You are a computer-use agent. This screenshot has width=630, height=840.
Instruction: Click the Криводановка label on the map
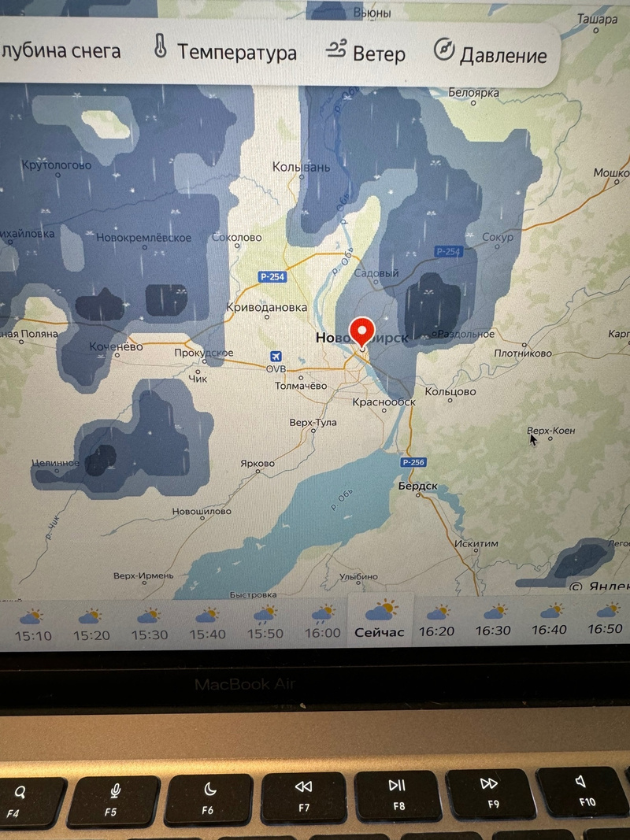point(267,308)
